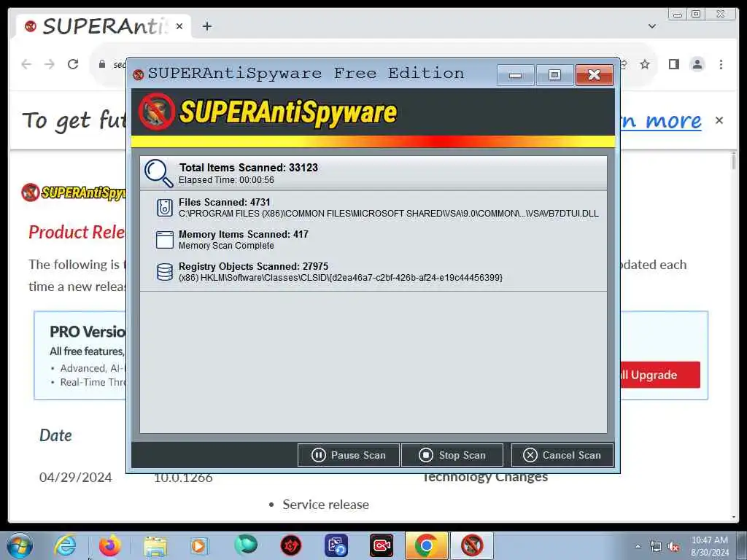Click the 04/29/2024 date cell
The height and width of the screenshot is (560, 747).
coord(76,477)
